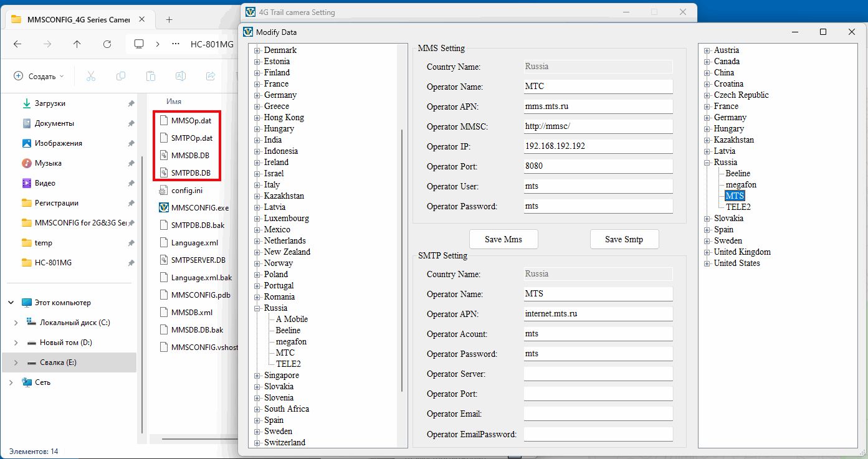Screen dimensions: 868x459
Task: Click the scissors cut icon
Action: [x=91, y=76]
